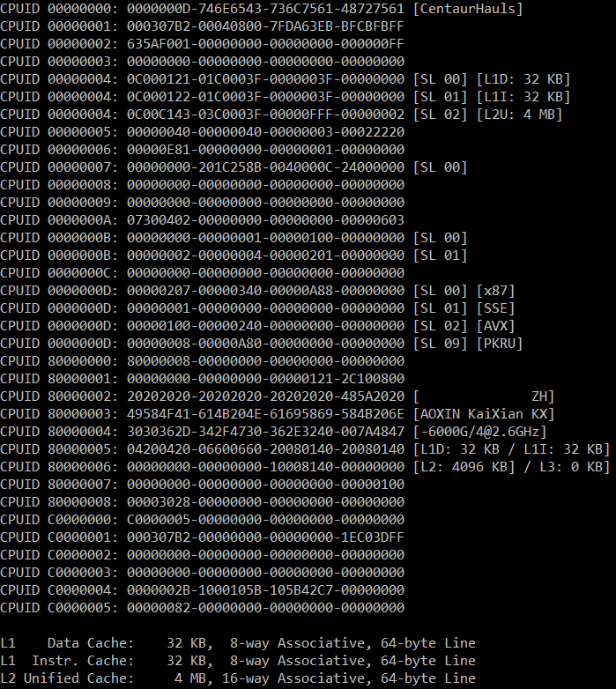This screenshot has width=616, height=689.
Task: Click value 00000A88 on CPUID 0000000D
Action: (x=301, y=291)
